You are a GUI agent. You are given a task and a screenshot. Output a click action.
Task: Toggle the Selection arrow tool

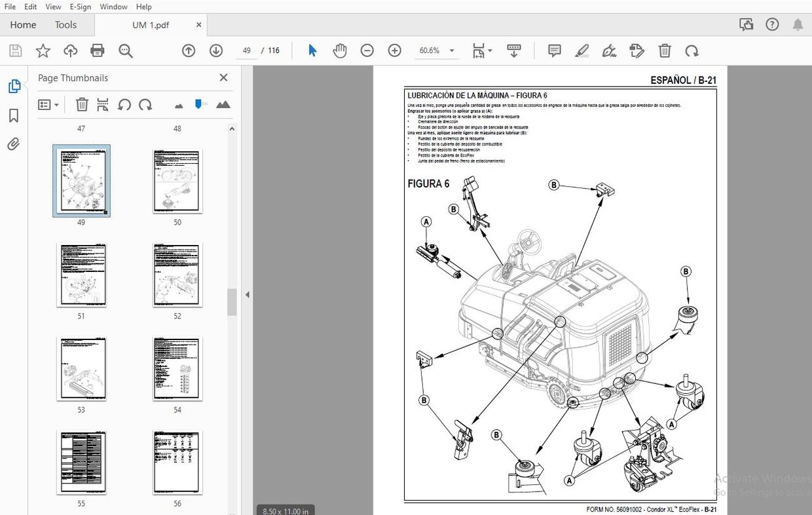312,50
